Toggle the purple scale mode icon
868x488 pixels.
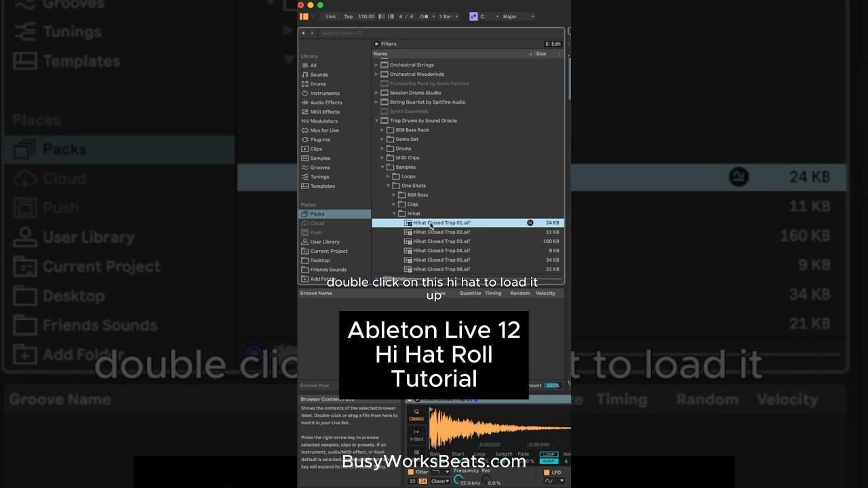tap(473, 16)
